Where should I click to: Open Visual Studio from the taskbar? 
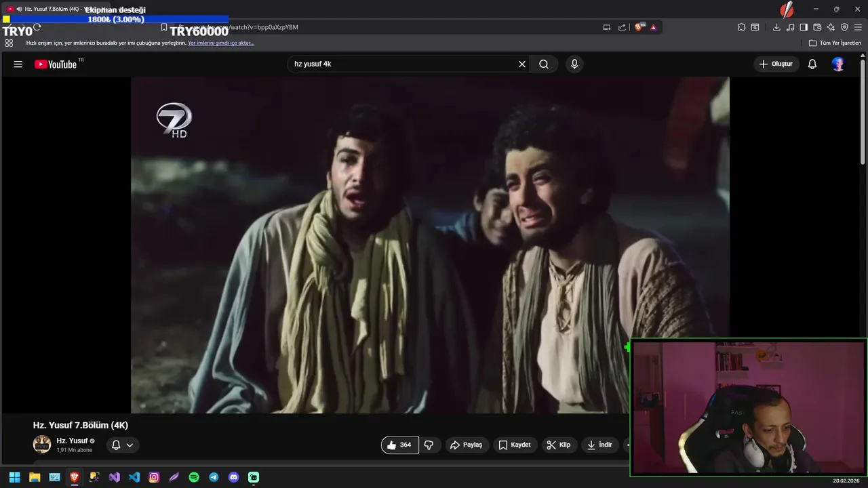click(115, 477)
